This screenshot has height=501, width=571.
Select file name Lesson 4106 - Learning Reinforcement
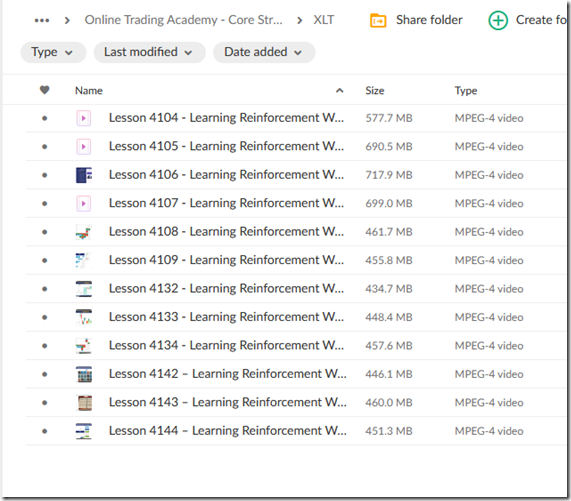pyautogui.click(x=226, y=175)
